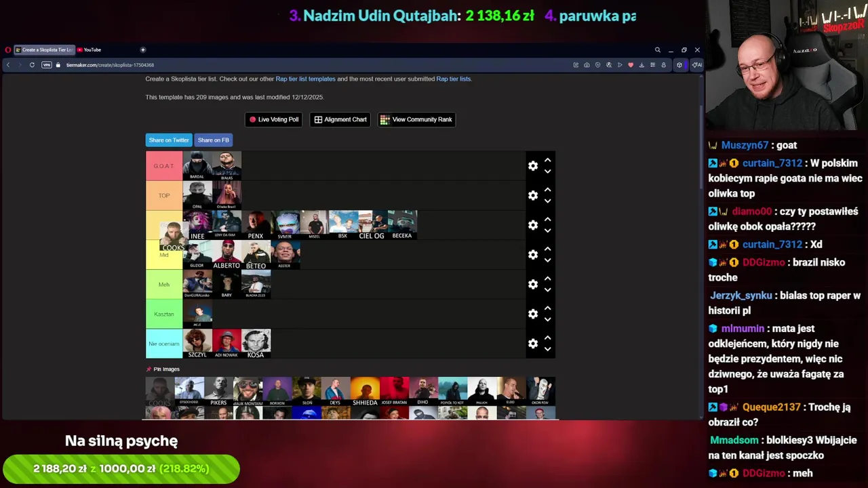This screenshot has height=488, width=868.
Task: Go back in browser history
Action: (x=8, y=65)
